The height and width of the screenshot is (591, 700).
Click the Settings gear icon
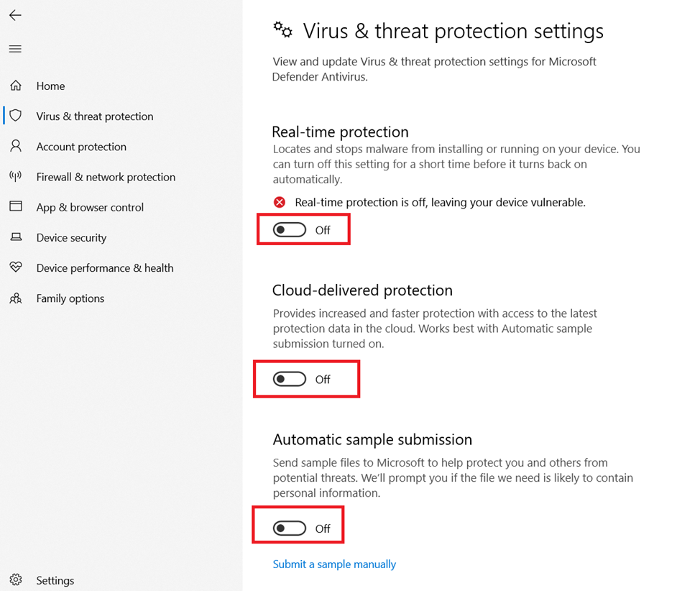click(16, 579)
